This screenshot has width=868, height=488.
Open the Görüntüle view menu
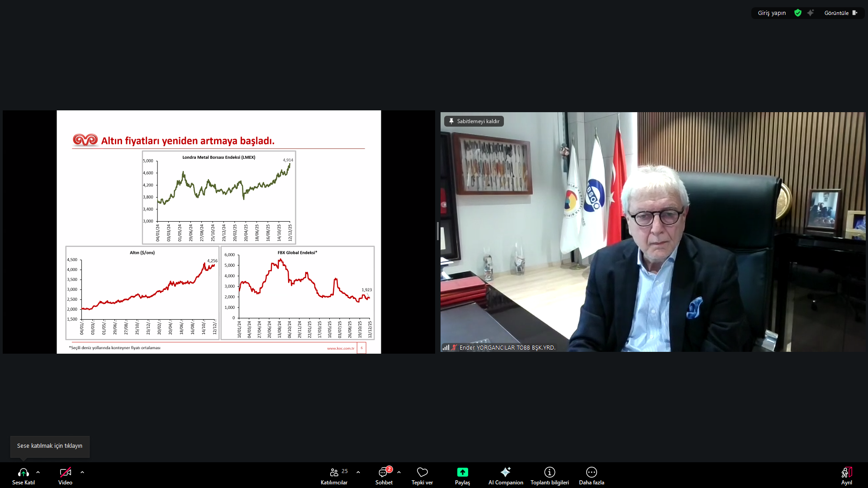[840, 13]
